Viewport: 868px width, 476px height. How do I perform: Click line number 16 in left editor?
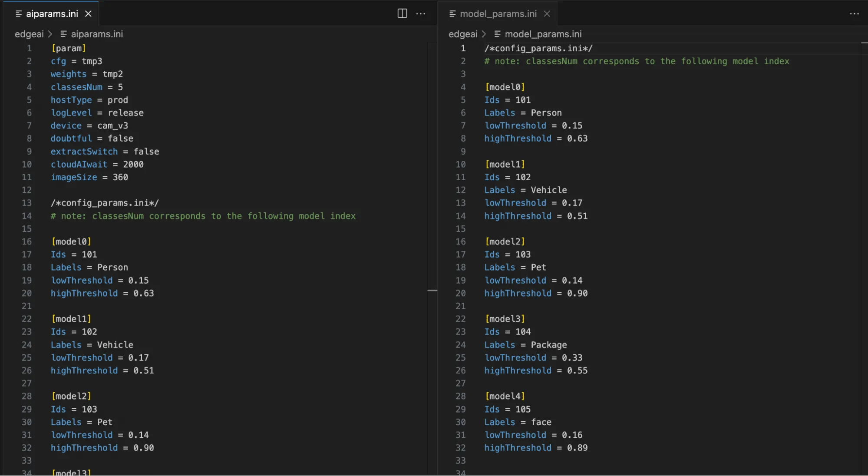26,241
